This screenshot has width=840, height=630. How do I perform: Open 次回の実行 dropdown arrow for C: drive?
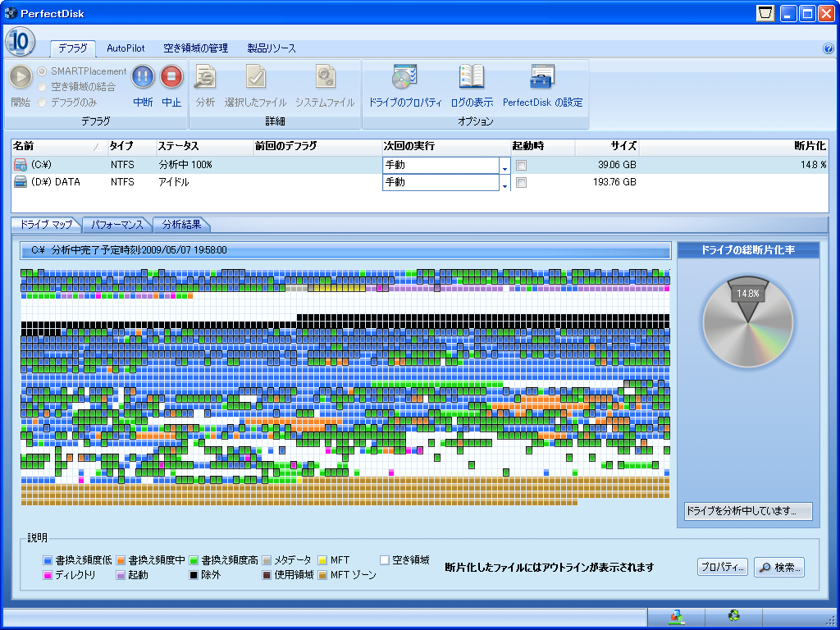click(x=504, y=166)
